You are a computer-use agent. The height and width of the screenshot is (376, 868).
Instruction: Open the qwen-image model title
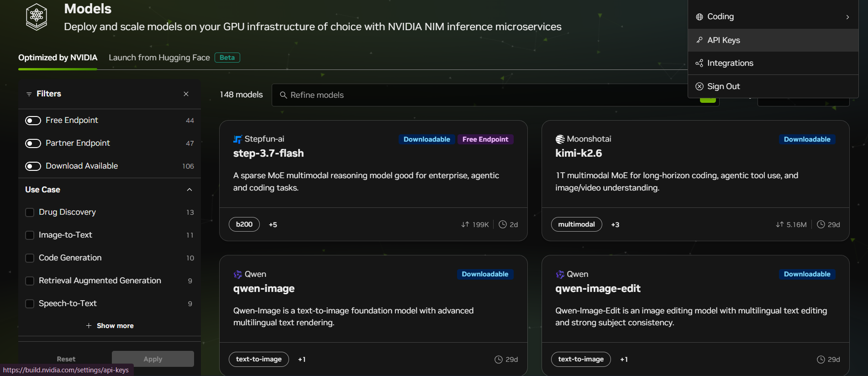click(x=264, y=289)
